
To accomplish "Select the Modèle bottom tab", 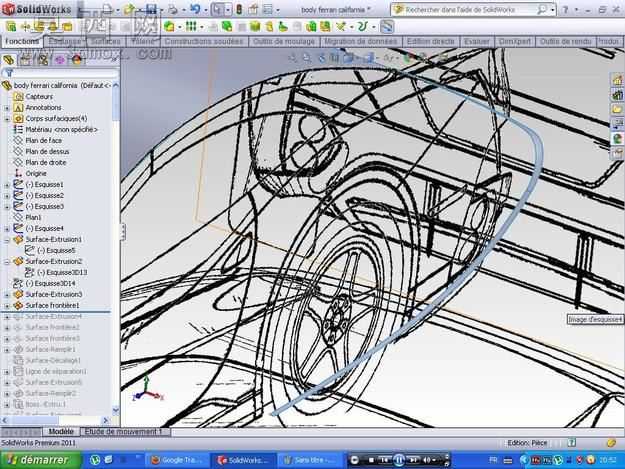I will [61, 432].
